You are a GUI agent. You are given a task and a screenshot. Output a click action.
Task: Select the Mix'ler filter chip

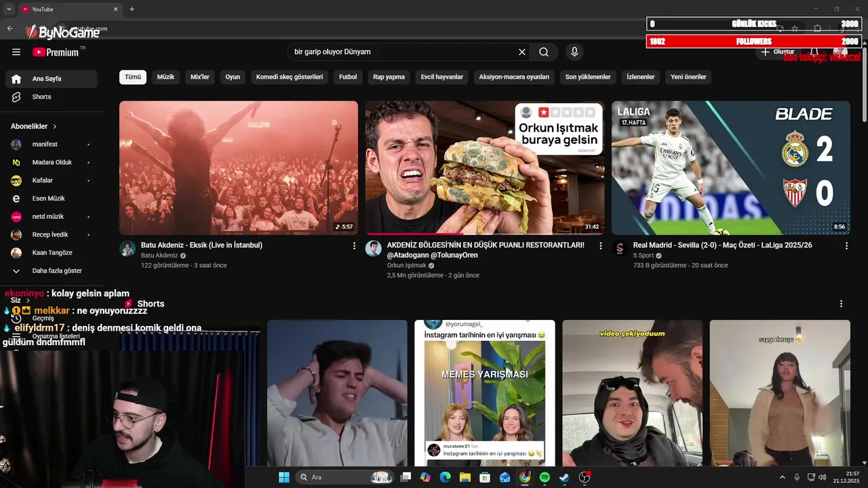tap(200, 77)
